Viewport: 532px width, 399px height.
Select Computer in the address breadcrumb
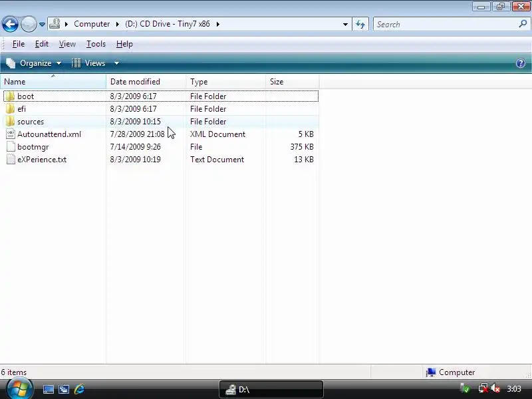tap(92, 24)
